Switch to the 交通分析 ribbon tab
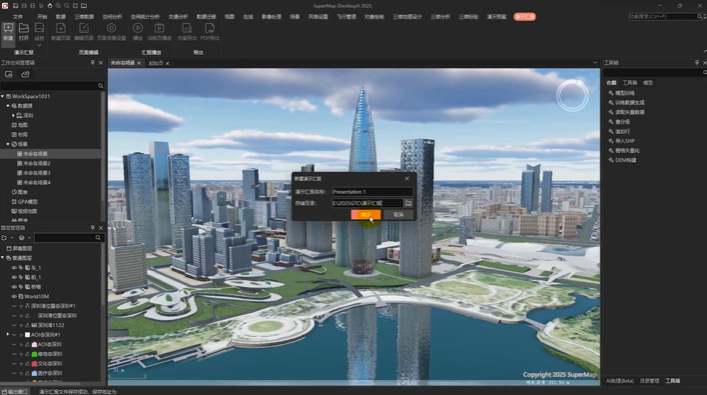 [178, 17]
